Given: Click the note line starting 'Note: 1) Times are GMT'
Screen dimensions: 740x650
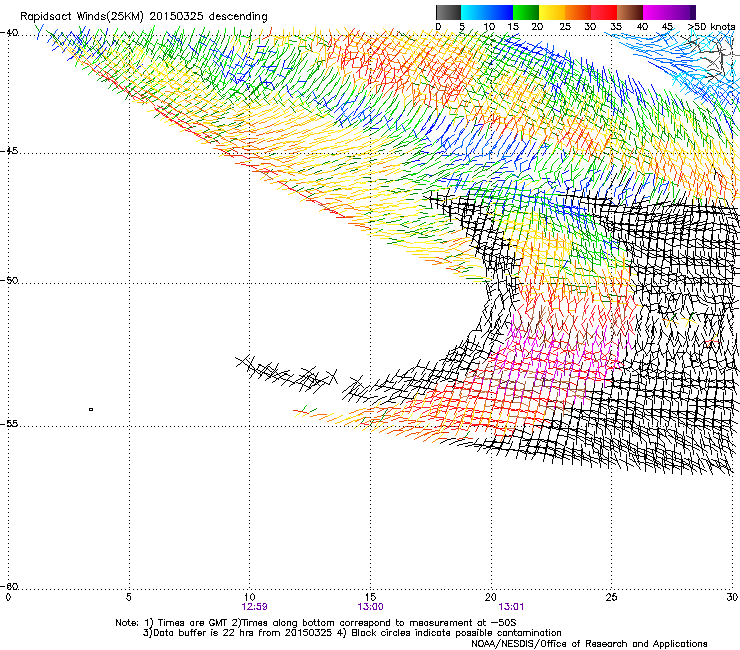Looking at the screenshot, I should [316, 623].
